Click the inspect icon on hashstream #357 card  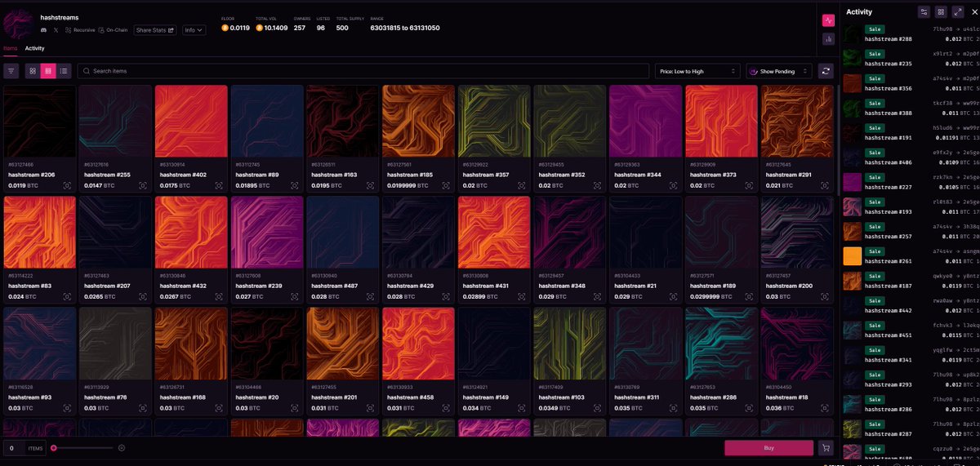[x=522, y=185]
